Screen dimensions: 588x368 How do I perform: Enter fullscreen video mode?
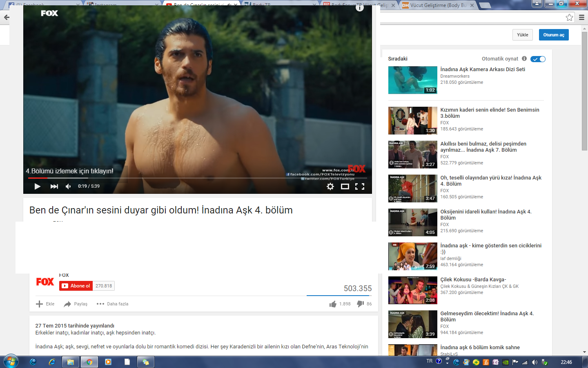coord(360,186)
